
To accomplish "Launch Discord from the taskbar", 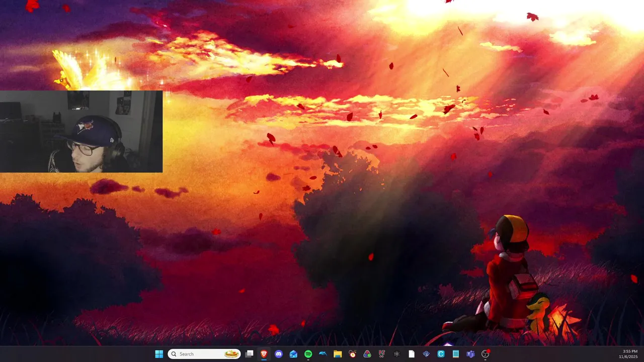I will 279,354.
